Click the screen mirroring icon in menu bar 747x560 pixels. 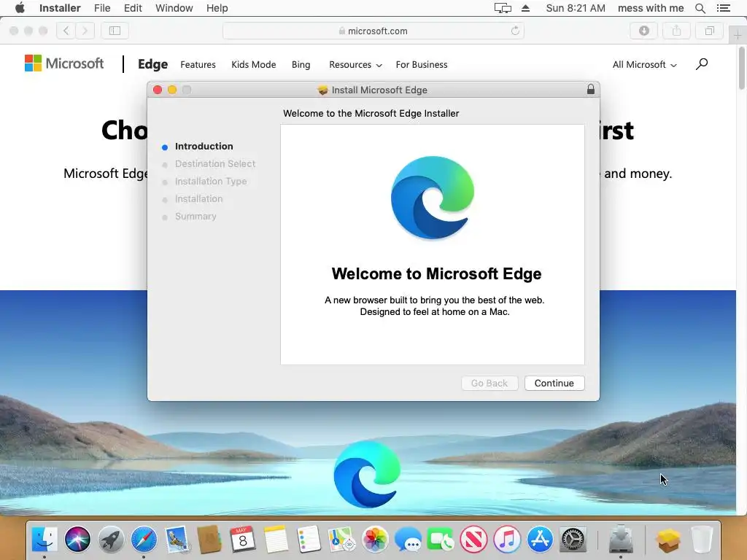point(503,8)
